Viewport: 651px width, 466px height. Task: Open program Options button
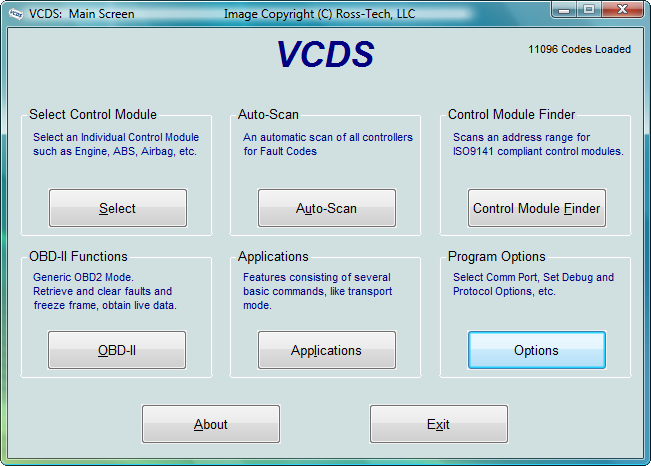[537, 350]
